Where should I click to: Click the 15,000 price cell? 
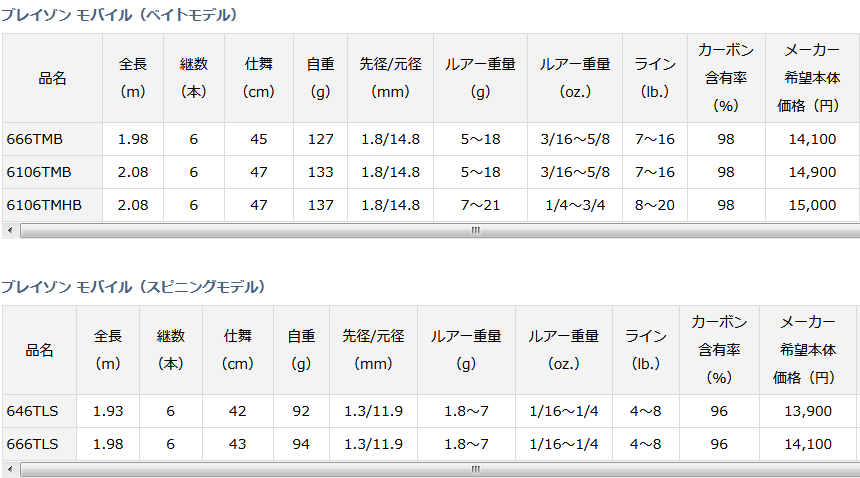pos(812,205)
